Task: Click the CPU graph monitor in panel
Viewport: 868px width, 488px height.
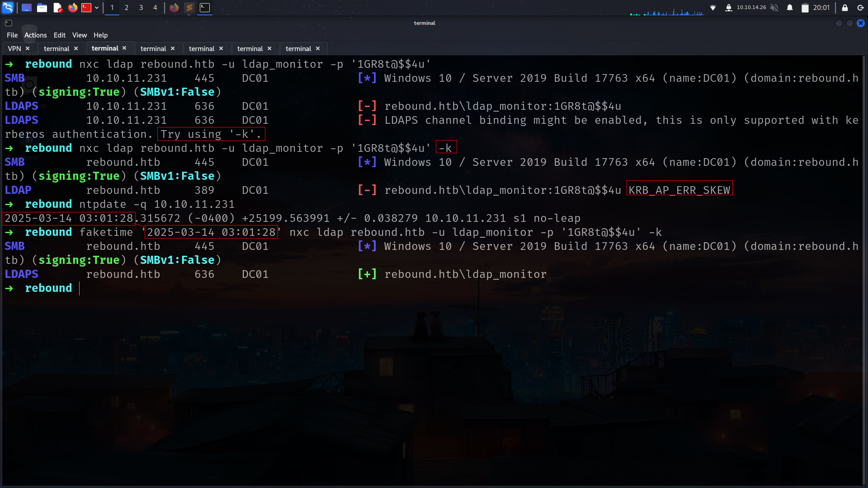Action: point(667,11)
